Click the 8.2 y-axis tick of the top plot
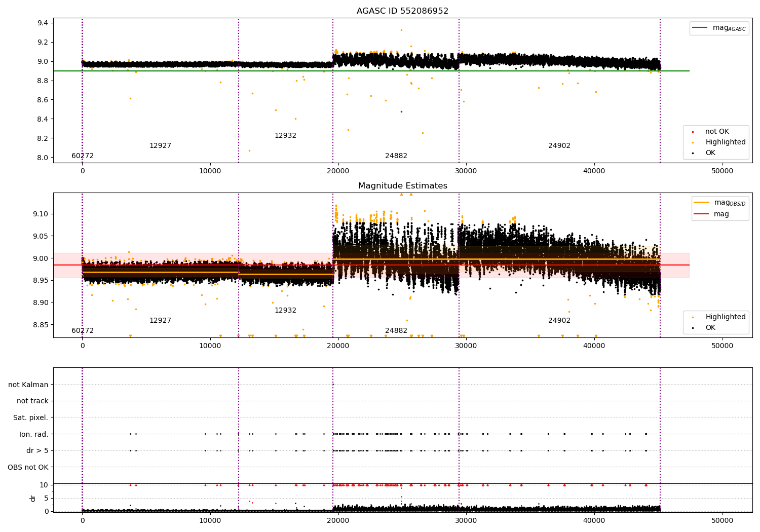Image resolution: width=760 pixels, height=532 pixels. (x=43, y=139)
